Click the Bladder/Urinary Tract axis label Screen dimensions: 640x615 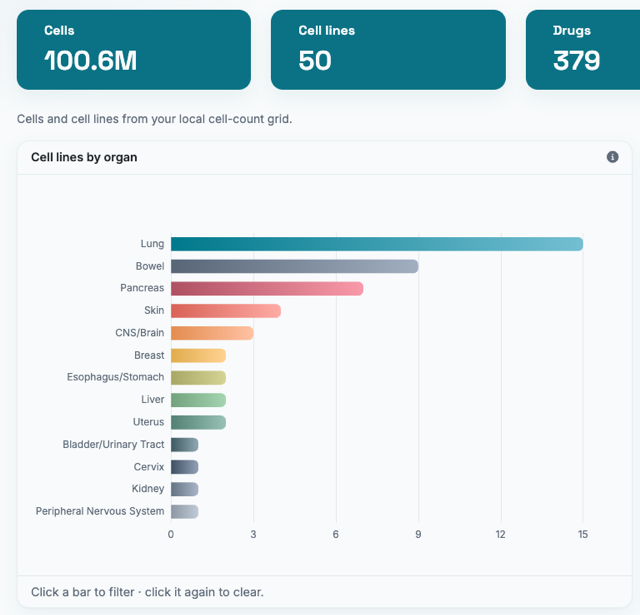click(113, 444)
